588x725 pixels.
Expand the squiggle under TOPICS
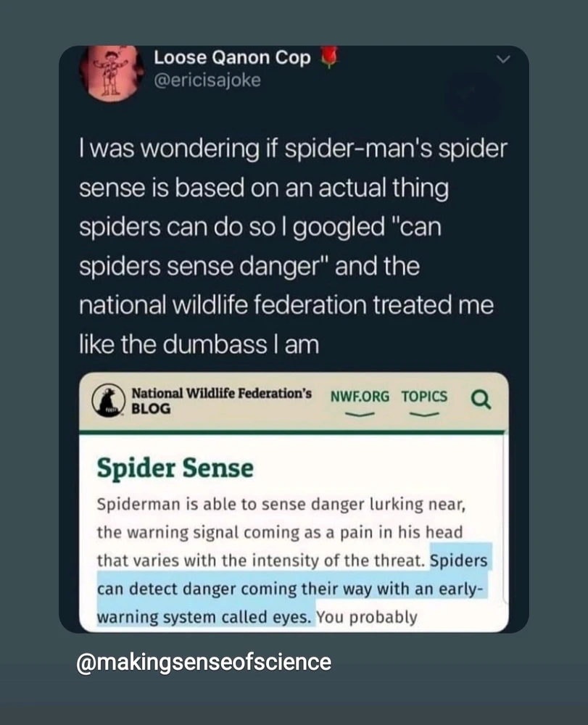click(424, 416)
